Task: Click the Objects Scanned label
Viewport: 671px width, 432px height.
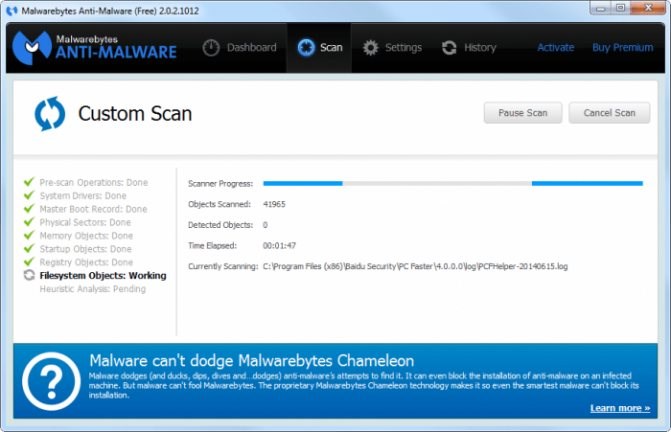Action: click(219, 204)
